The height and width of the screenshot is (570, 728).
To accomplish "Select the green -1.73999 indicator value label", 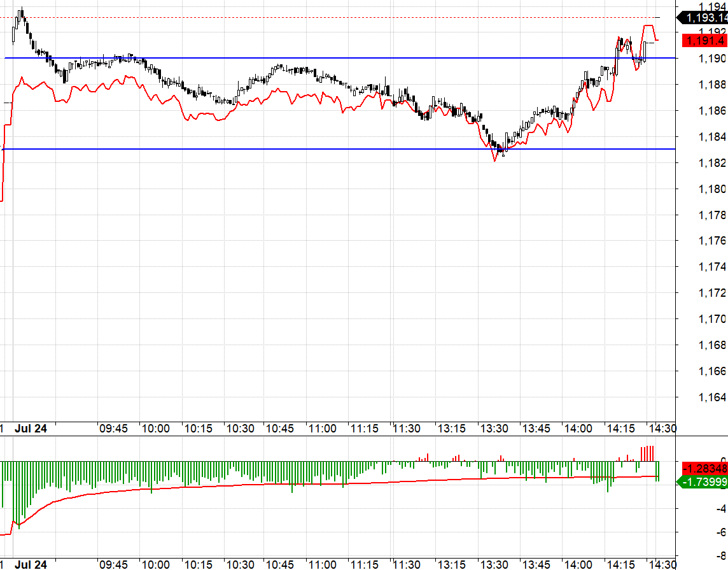I will pos(703,481).
